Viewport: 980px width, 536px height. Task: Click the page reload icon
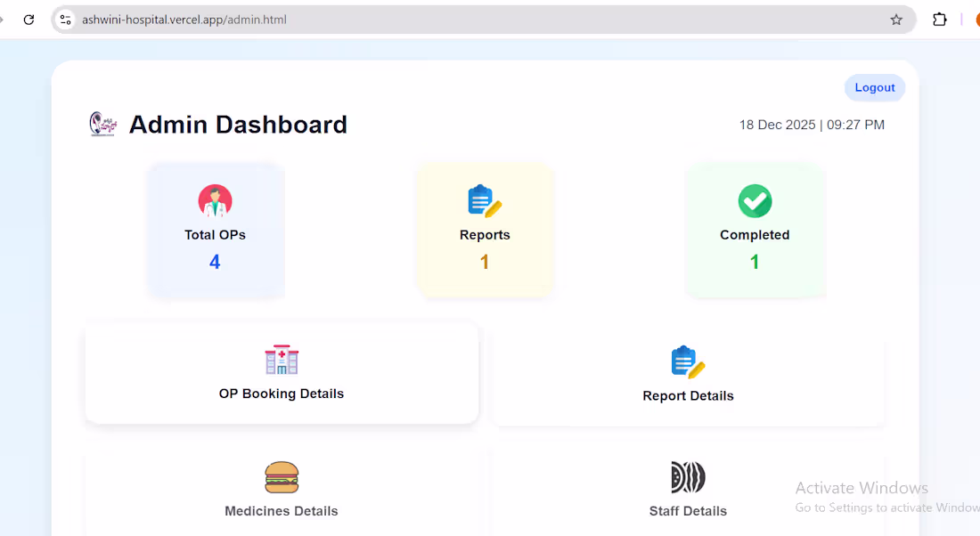click(x=28, y=19)
